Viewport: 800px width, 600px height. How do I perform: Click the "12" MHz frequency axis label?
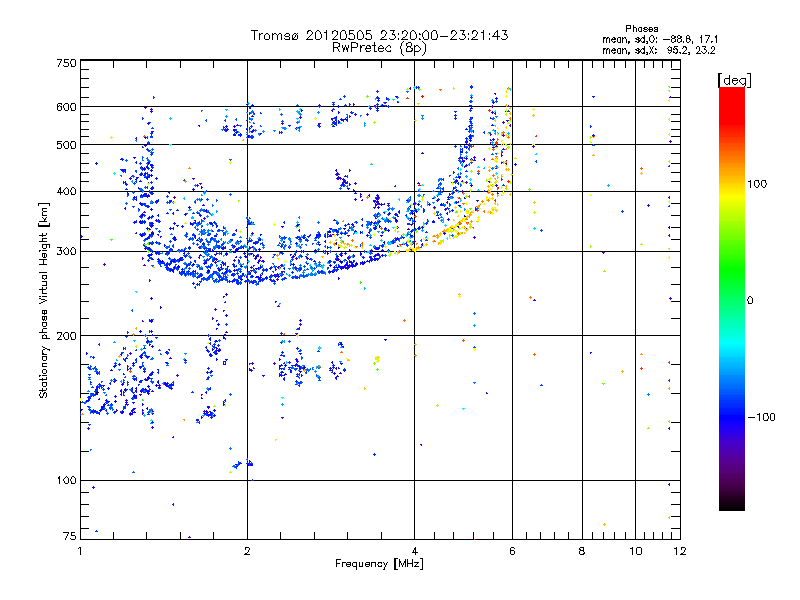click(680, 551)
